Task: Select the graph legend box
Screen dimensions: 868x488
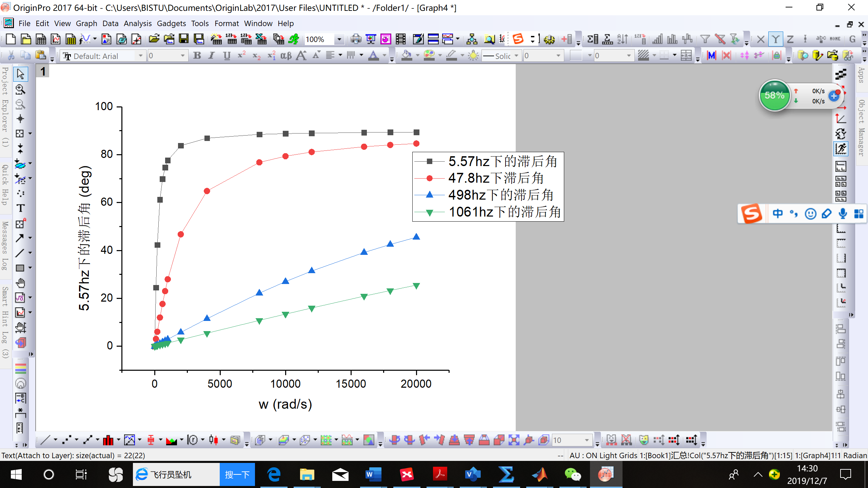Action: pyautogui.click(x=488, y=186)
